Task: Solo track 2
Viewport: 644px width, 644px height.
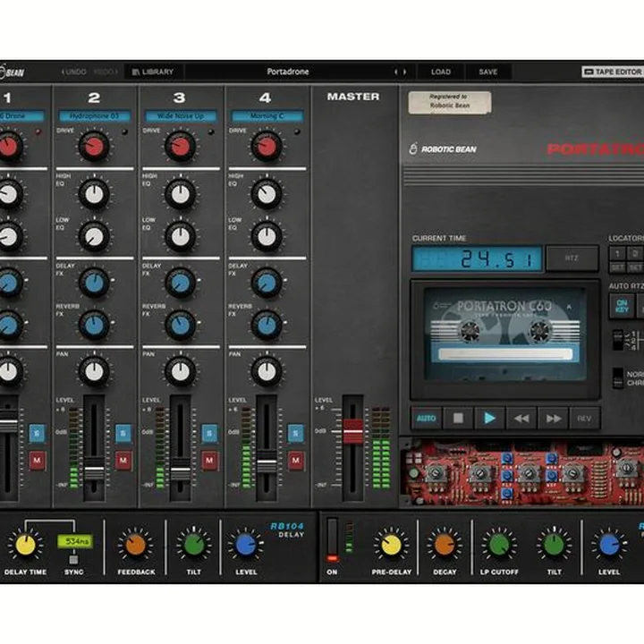Action: (x=123, y=433)
